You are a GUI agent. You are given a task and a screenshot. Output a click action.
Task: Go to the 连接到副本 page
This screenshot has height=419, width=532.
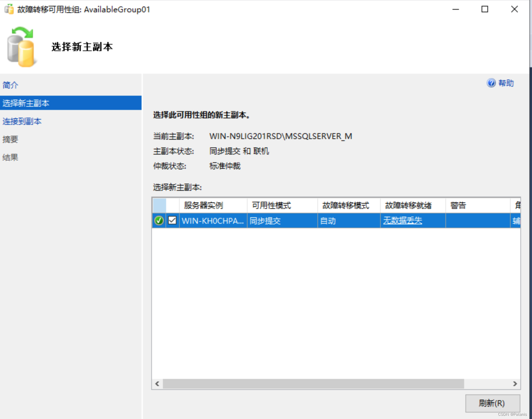(22, 121)
